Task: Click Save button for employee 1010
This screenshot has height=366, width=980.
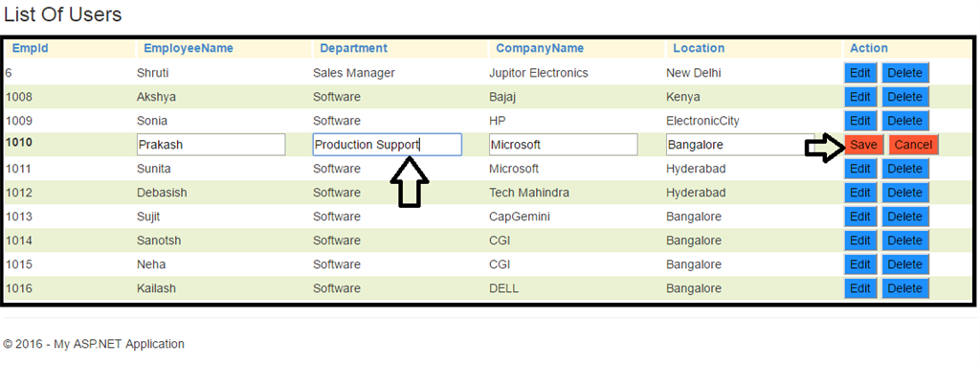Action: tap(864, 145)
